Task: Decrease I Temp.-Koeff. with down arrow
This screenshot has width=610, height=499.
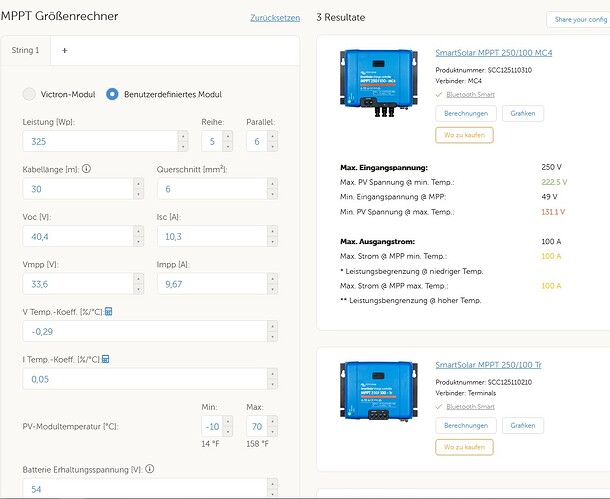Action: point(273,384)
